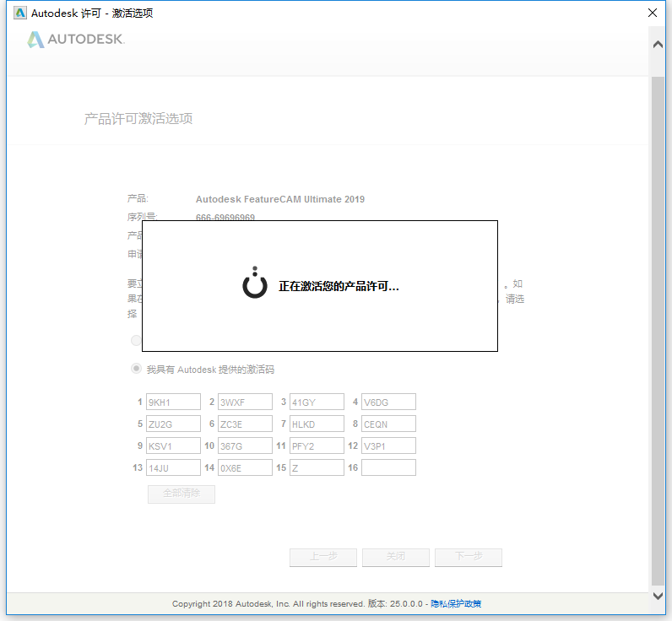Click the 产品: label
Screen dimensions: 672x621
tap(138, 199)
